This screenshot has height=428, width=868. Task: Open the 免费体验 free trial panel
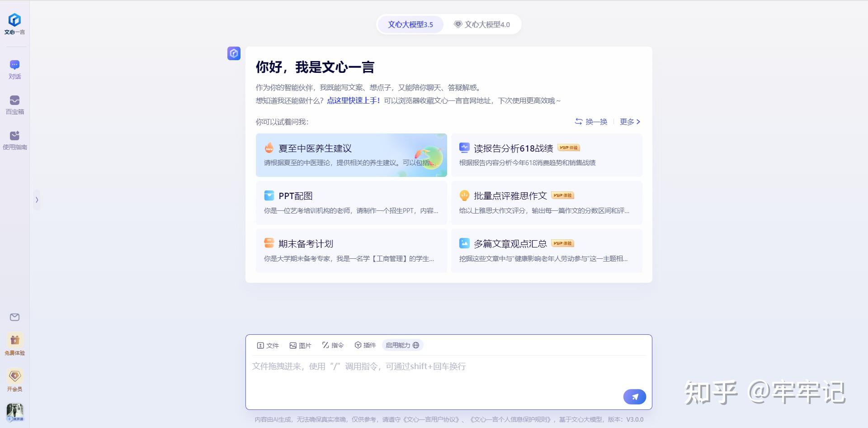click(x=14, y=344)
